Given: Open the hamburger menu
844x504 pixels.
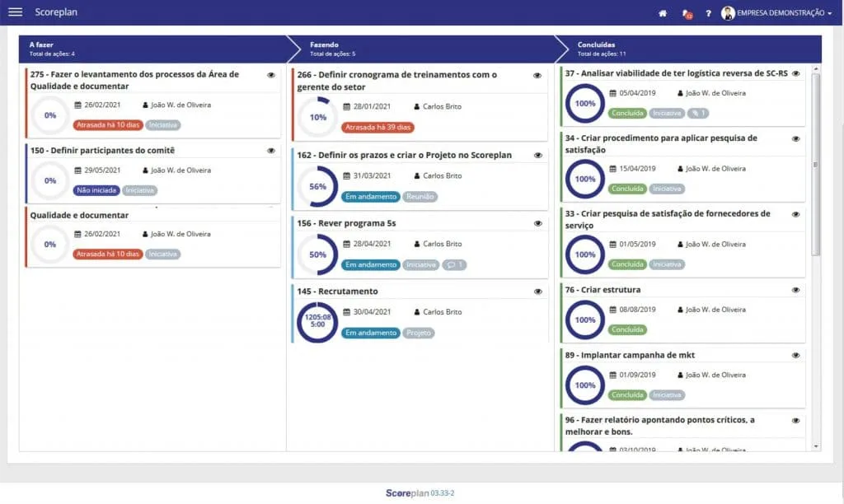Looking at the screenshot, I should tap(15, 12).
